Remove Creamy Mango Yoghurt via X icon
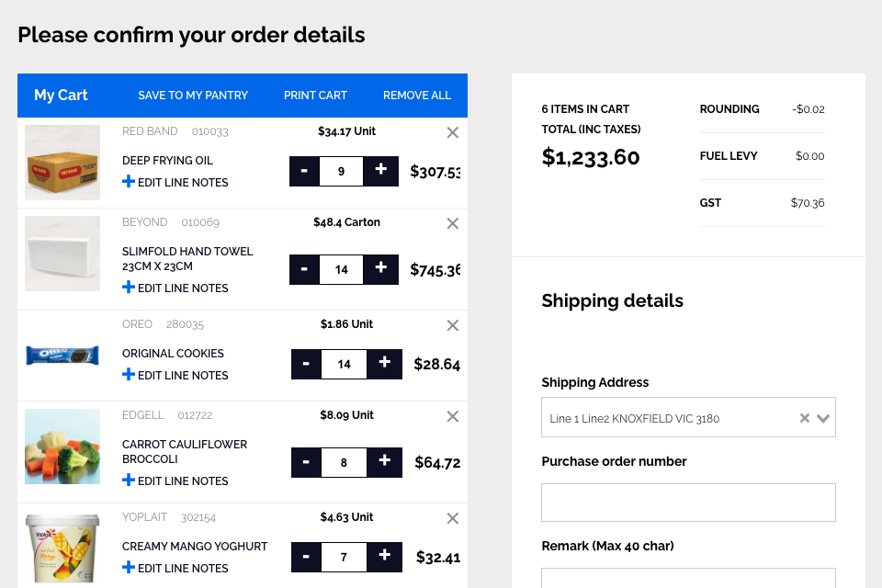Image resolution: width=882 pixels, height=588 pixels. tap(452, 518)
